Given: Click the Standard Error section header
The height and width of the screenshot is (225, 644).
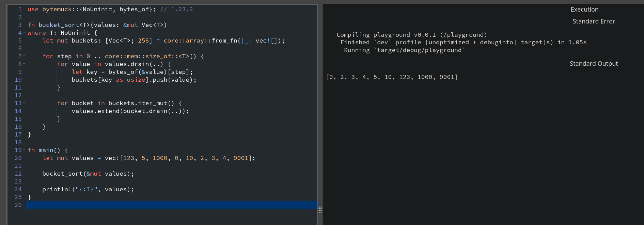Looking at the screenshot, I should tap(594, 21).
